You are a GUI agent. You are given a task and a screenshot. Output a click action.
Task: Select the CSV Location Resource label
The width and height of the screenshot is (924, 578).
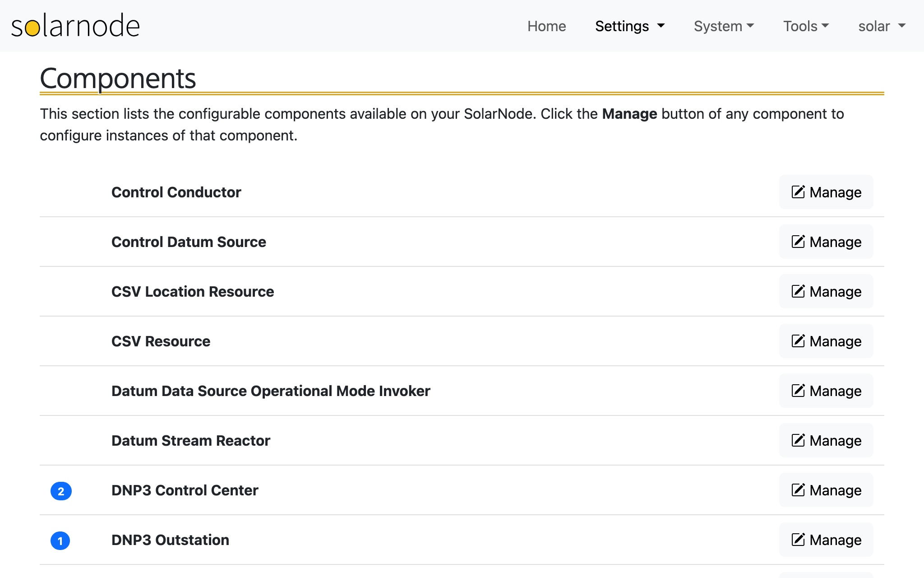tap(193, 292)
